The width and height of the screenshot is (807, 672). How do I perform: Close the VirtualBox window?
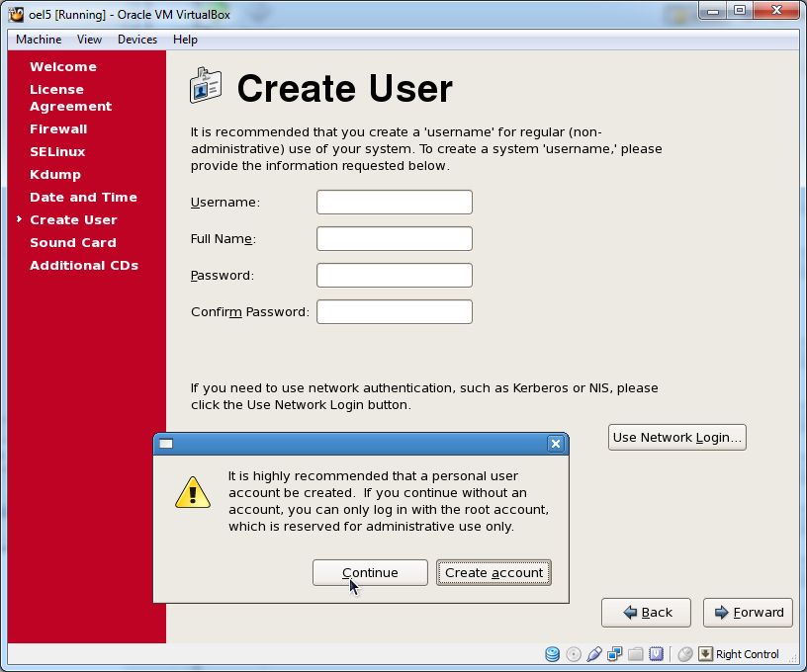click(776, 11)
